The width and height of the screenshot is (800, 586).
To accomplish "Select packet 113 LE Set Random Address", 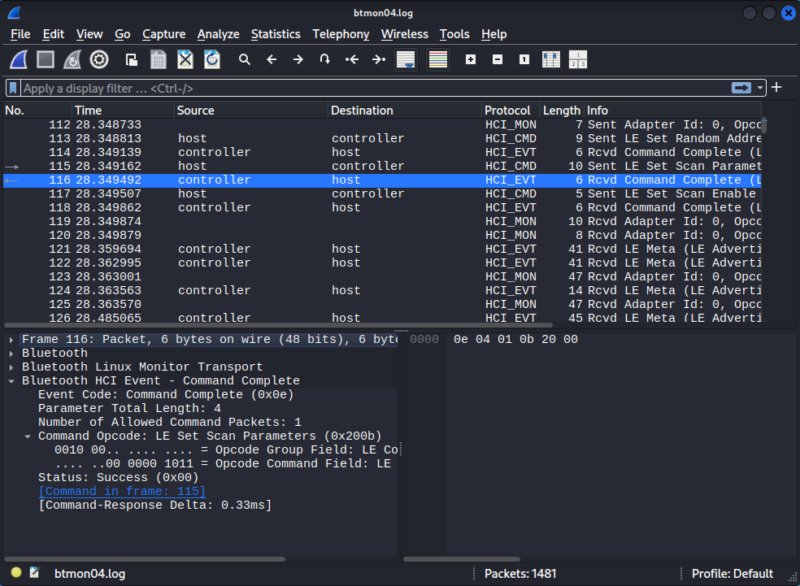I will (382, 139).
